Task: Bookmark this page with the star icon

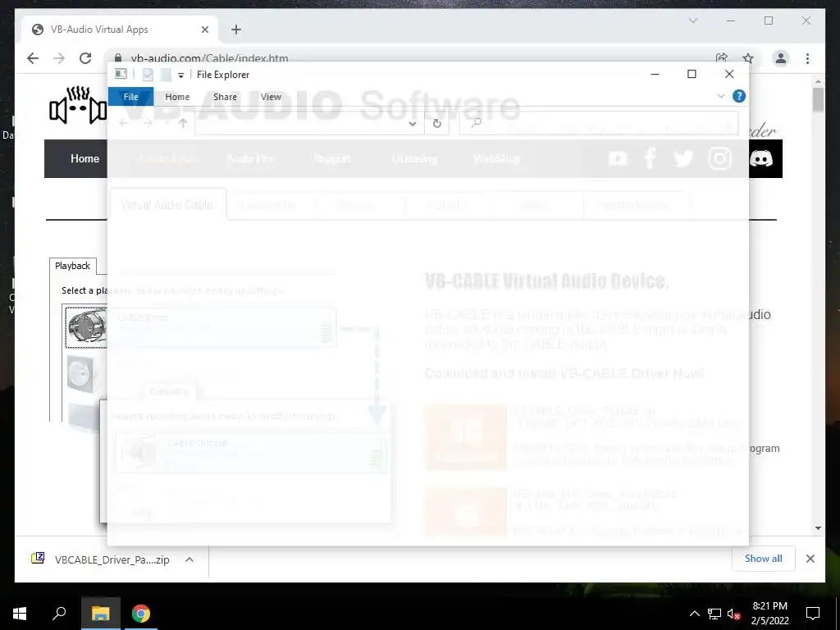Action: (x=748, y=58)
